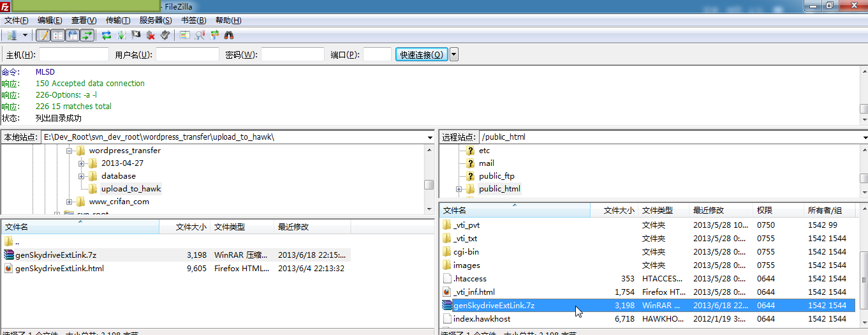The image size is (868, 335).
Task: Sort local files by 文件大小 column
Action: coord(184,227)
